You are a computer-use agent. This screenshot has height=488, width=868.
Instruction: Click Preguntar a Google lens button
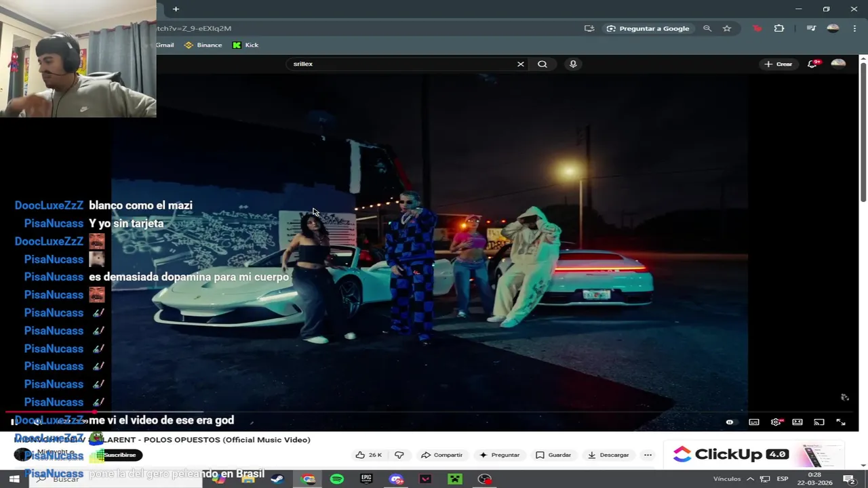point(648,28)
